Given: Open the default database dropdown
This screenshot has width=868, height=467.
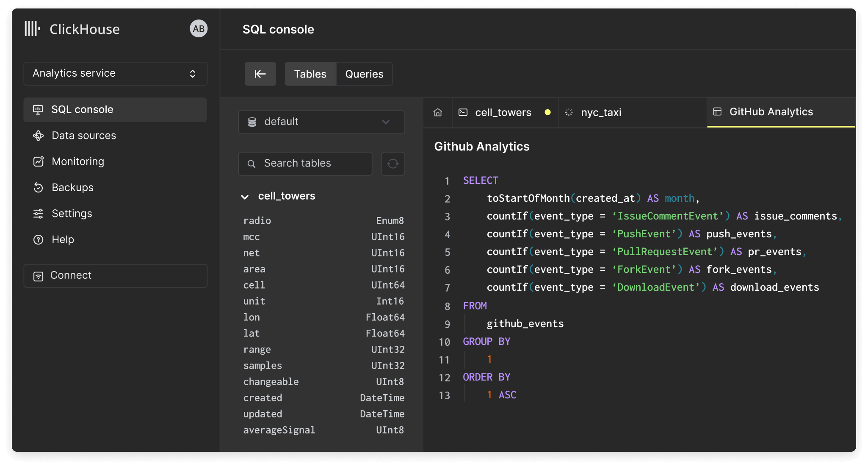Looking at the screenshot, I should pyautogui.click(x=321, y=122).
